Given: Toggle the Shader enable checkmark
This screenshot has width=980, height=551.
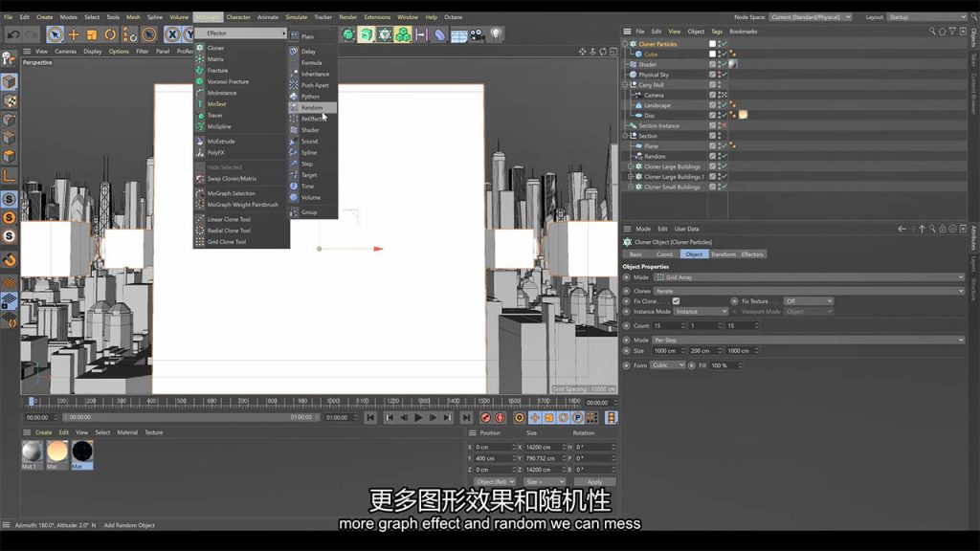Looking at the screenshot, I should pyautogui.click(x=724, y=64).
